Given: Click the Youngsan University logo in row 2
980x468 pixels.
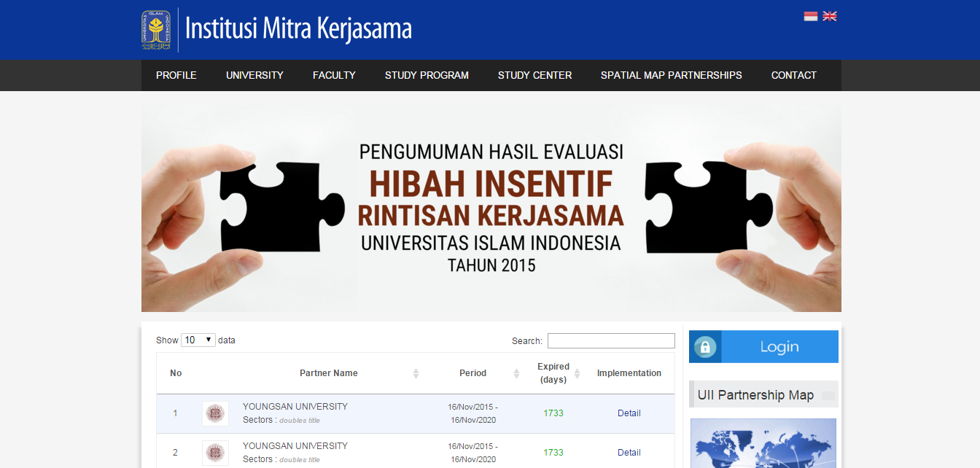Looking at the screenshot, I should [215, 453].
